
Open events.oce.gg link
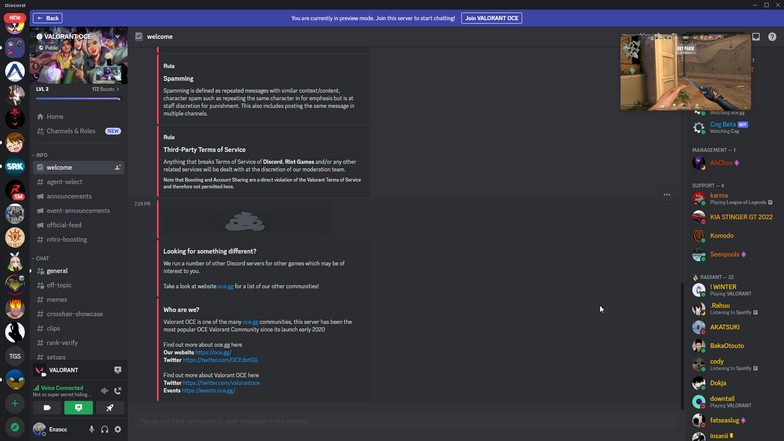point(208,390)
